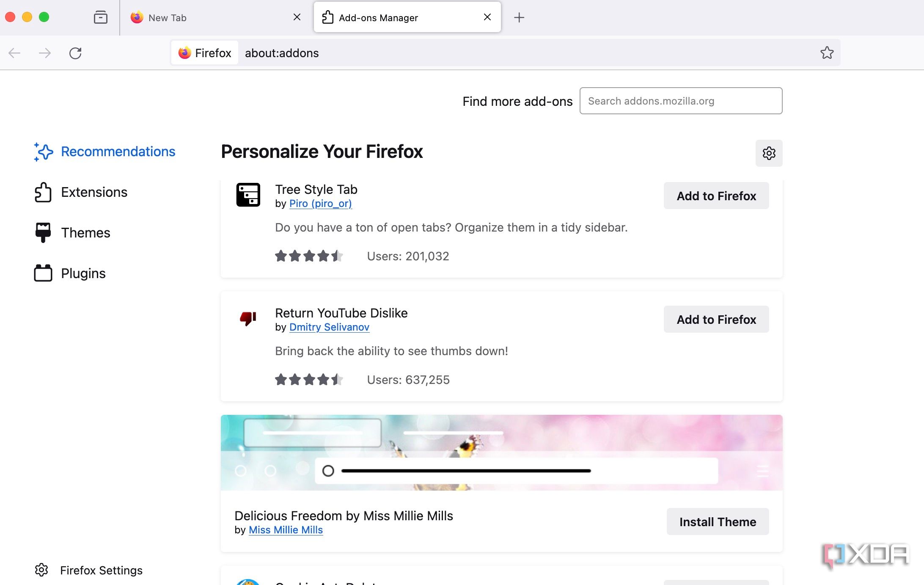This screenshot has height=585, width=924.
Task: Open the Plugins category
Action: (x=70, y=273)
